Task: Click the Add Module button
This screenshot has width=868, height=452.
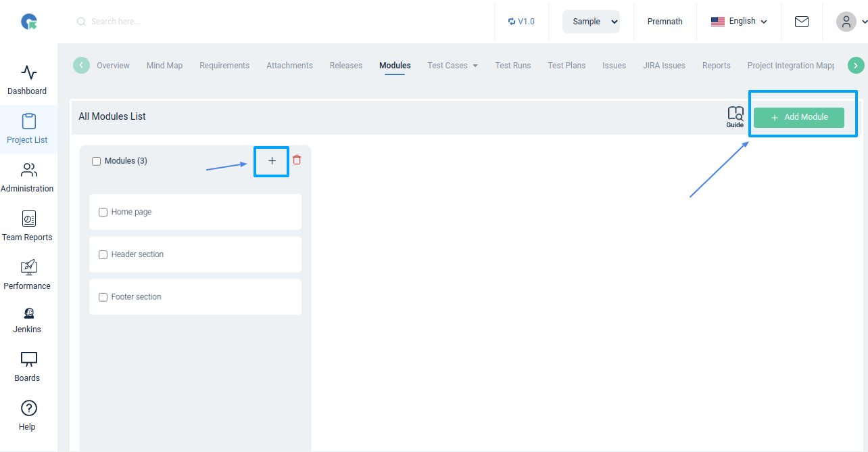Action: pyautogui.click(x=799, y=117)
